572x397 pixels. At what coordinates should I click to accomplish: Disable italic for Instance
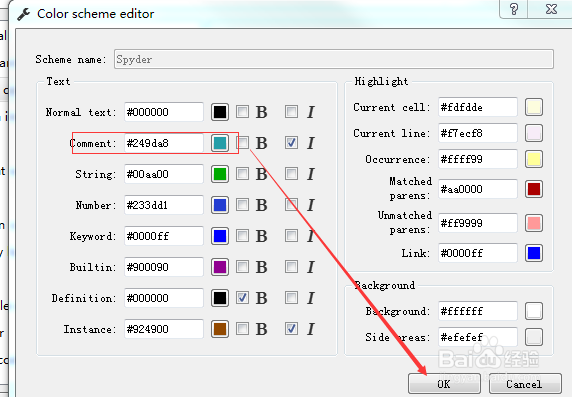[x=291, y=328]
